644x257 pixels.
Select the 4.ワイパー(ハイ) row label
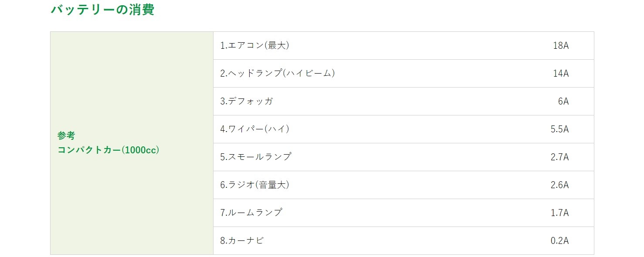255,129
